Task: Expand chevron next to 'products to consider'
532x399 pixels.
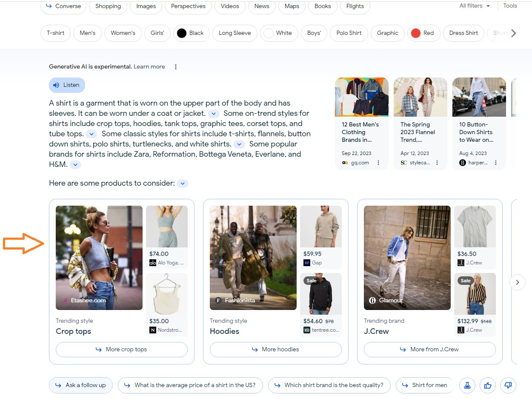Action: (183, 184)
